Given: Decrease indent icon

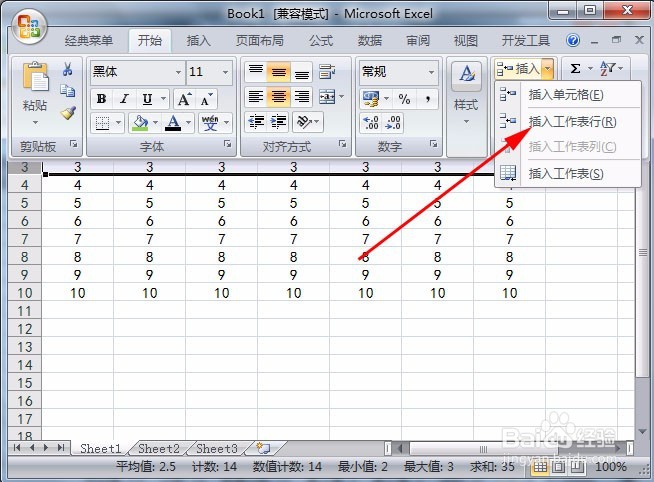Looking at the screenshot, I should coord(256,122).
